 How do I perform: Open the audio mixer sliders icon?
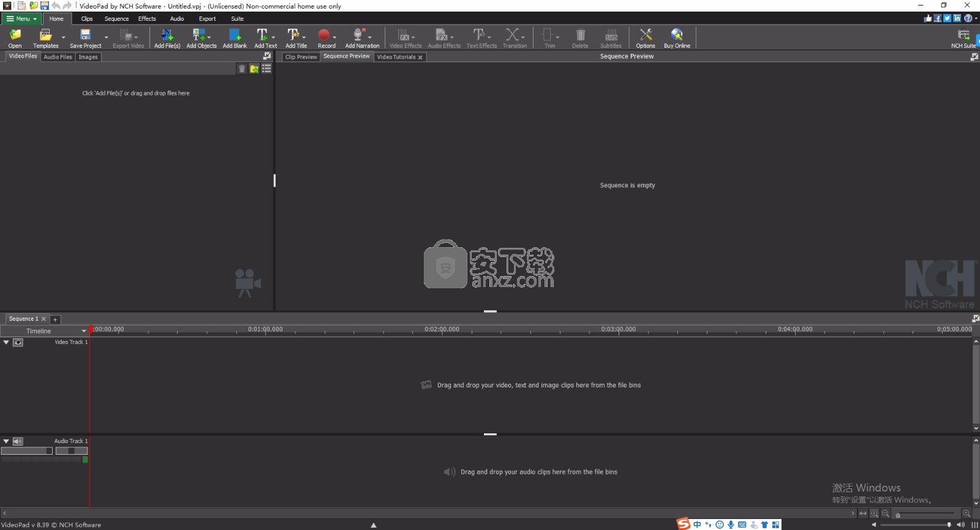tap(974, 524)
